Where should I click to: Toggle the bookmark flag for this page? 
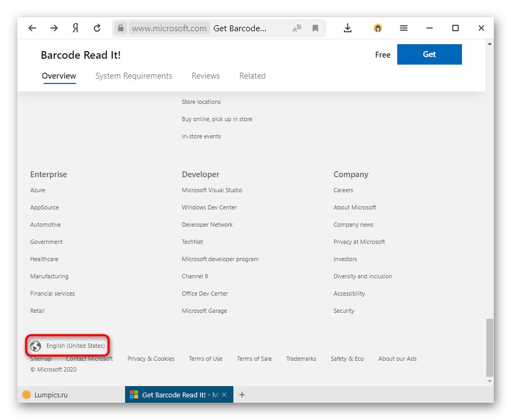click(315, 27)
